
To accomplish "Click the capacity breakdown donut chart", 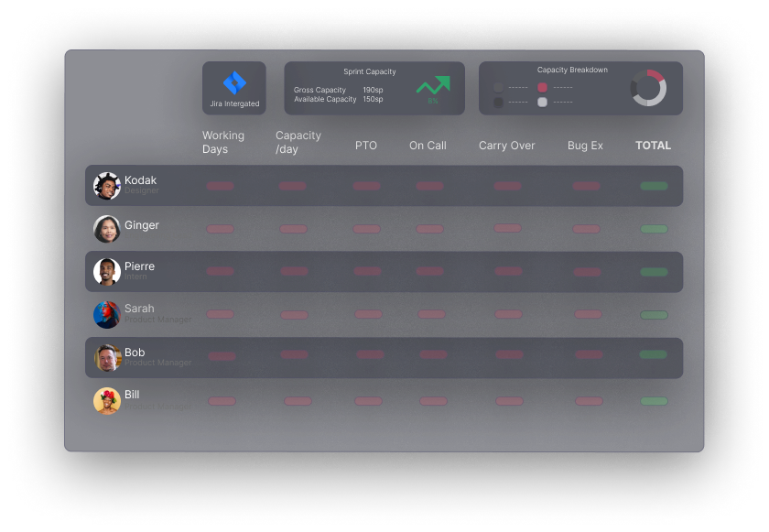I will coord(648,88).
